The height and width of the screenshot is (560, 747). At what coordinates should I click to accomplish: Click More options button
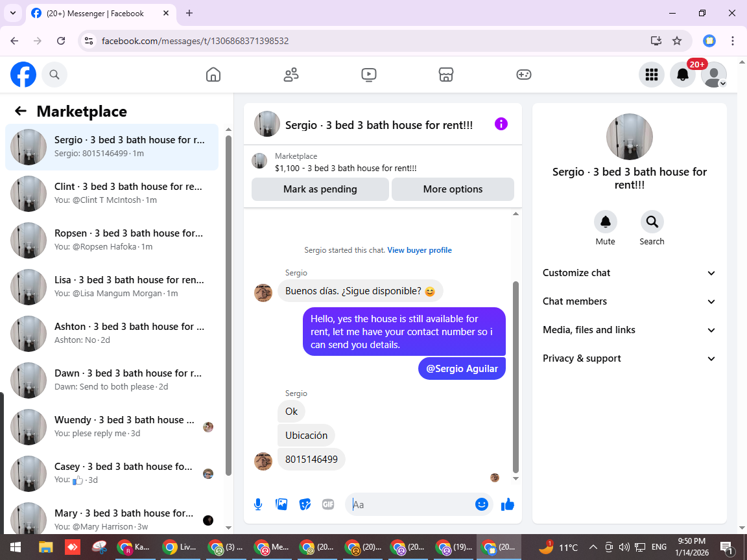[453, 189]
